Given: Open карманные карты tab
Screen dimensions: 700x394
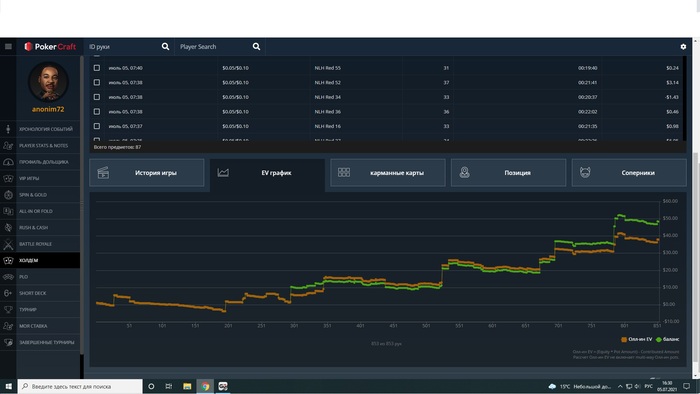Looking at the screenshot, I should coord(388,173).
